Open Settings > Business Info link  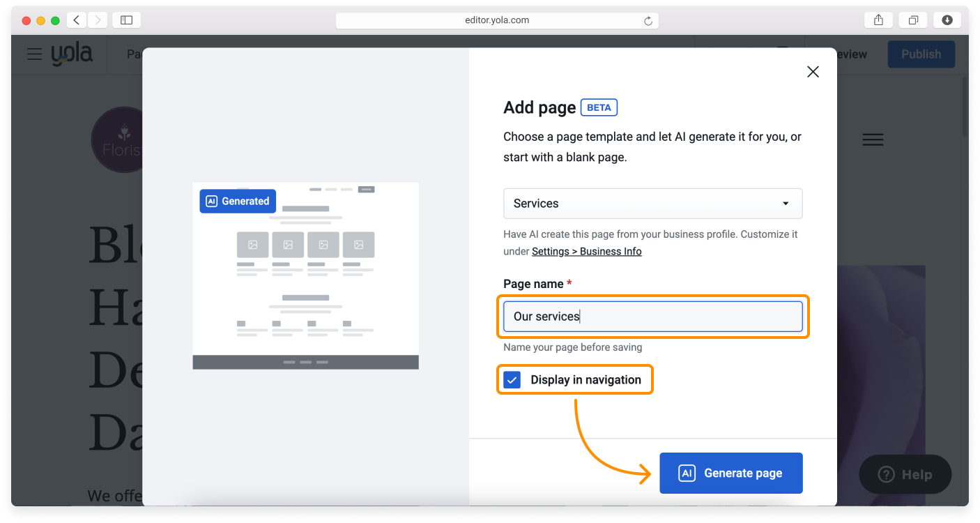coord(586,252)
